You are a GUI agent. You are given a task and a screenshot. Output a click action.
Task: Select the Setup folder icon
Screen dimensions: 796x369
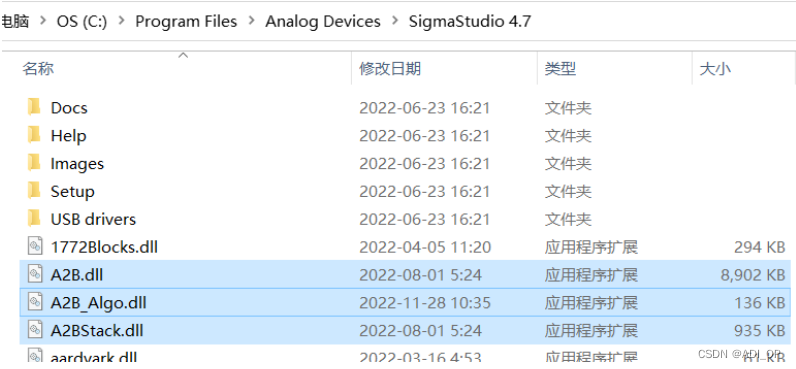pos(34,191)
